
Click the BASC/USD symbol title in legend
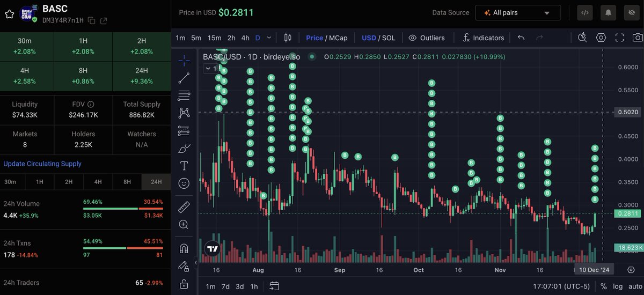(x=252, y=57)
